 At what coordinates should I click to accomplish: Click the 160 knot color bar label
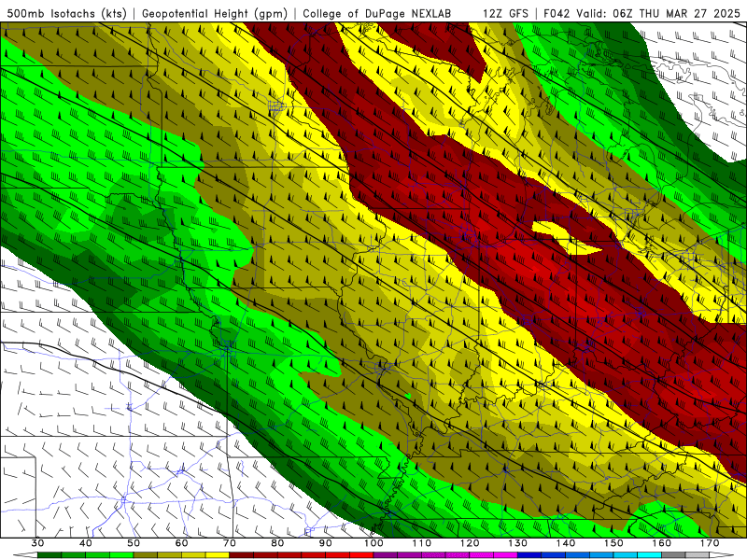click(x=662, y=543)
